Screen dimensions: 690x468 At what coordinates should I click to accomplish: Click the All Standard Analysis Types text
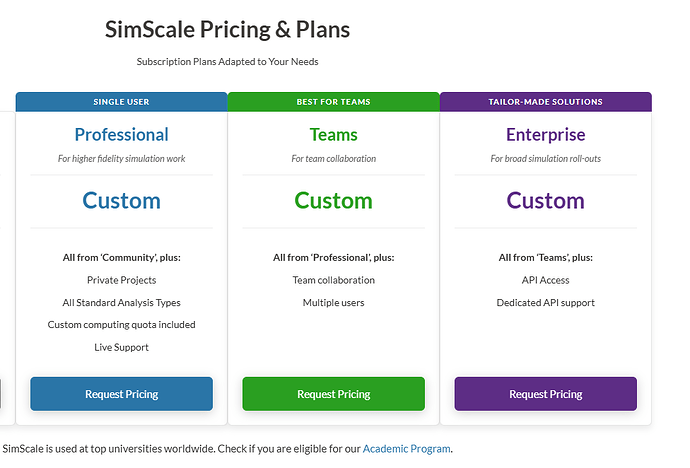pos(121,302)
